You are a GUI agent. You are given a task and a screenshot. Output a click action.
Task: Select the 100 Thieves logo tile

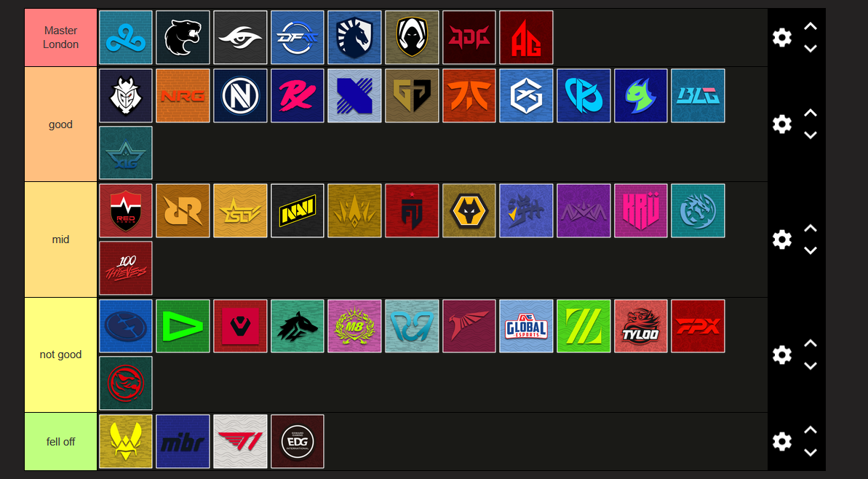click(126, 268)
